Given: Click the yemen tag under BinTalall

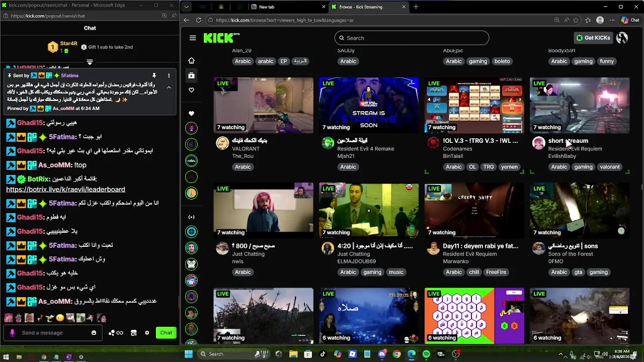Looking at the screenshot, I should [509, 167].
